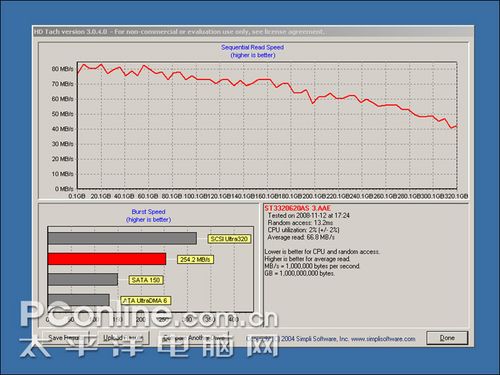Click the Done button
This screenshot has width=500, height=375.
(x=447, y=338)
